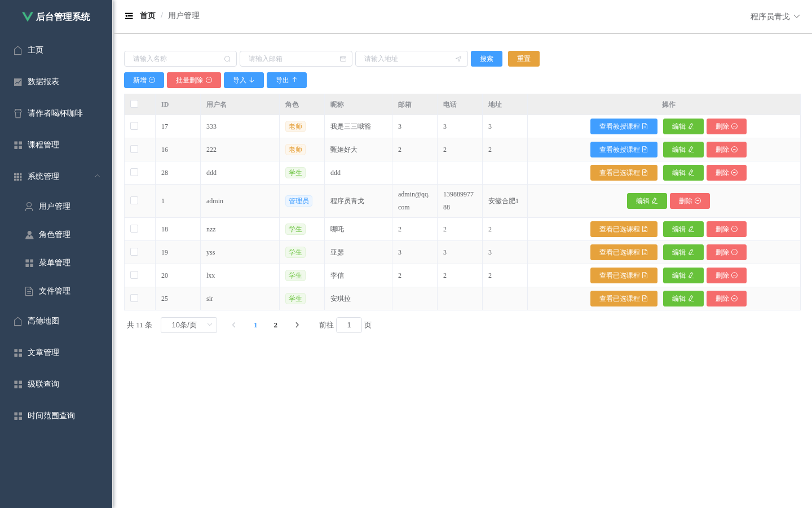
Task: Check the row checkbox for user 333
Action: coord(134,126)
